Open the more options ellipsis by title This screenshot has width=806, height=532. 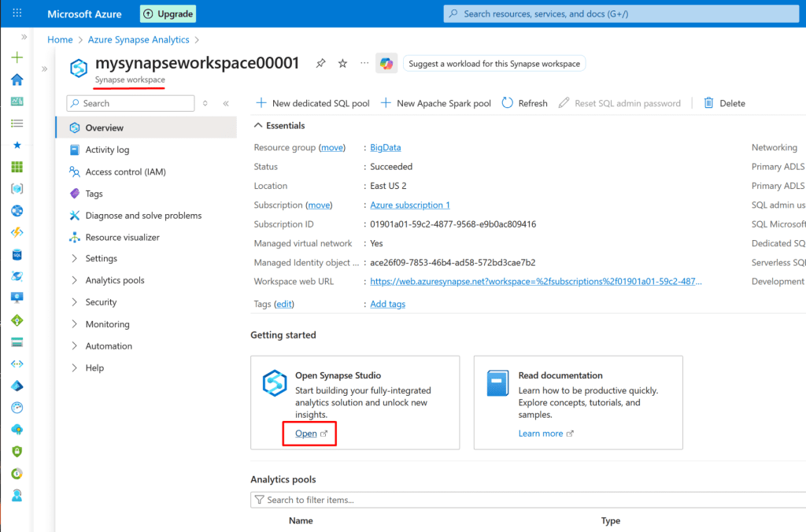coord(364,63)
